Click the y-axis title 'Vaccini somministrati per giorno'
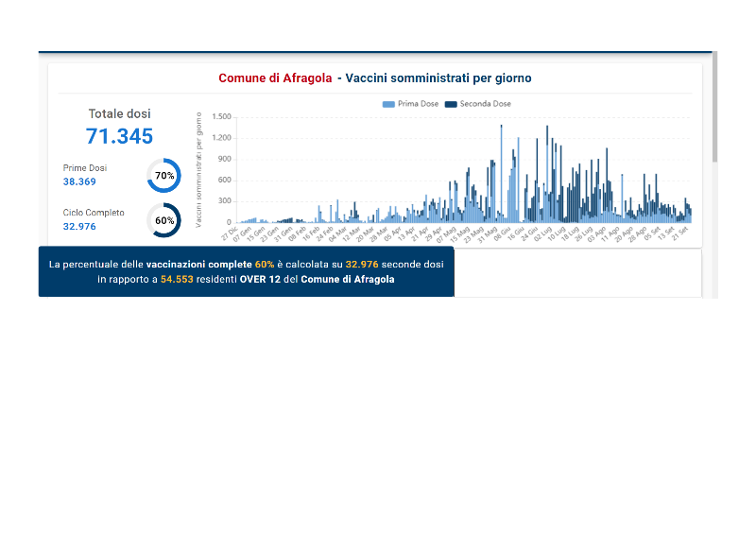This screenshot has height=535, width=756. click(198, 170)
